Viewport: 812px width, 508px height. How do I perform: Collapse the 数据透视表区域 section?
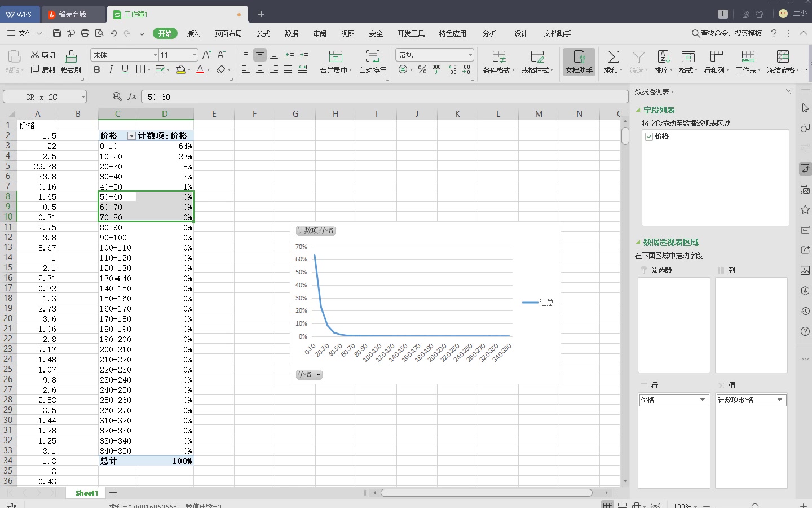tap(638, 242)
